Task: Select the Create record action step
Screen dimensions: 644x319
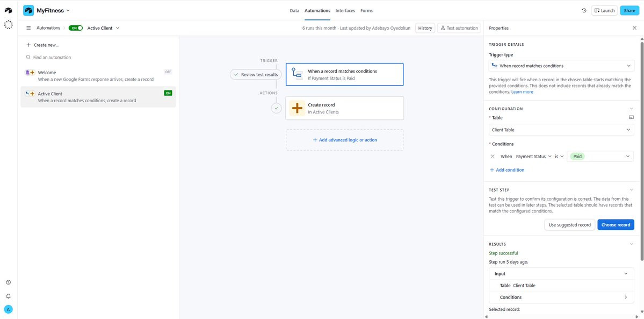Action: (x=345, y=108)
